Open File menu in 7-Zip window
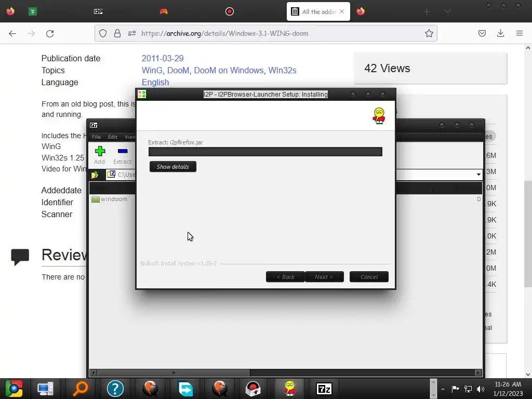The image size is (532, 399). 96,137
